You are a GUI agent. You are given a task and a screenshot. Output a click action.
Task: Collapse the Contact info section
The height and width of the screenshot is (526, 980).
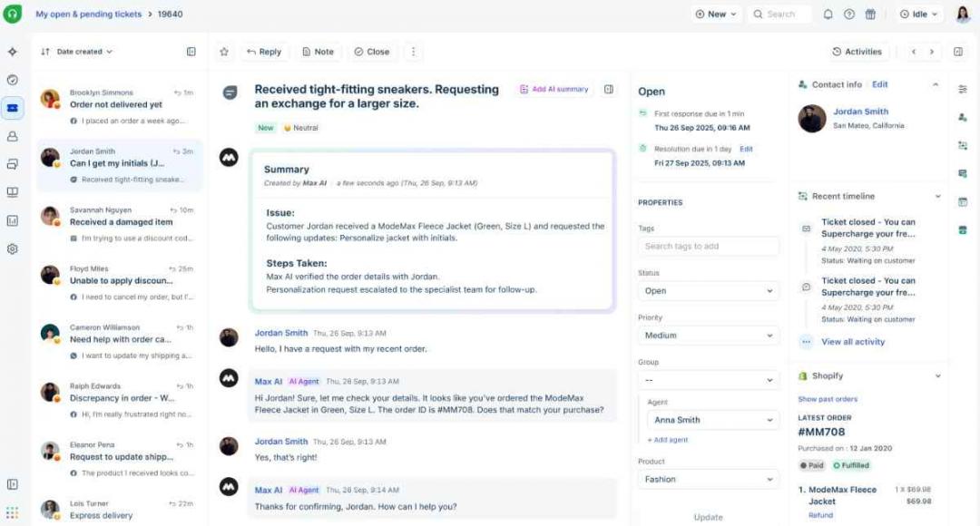936,84
